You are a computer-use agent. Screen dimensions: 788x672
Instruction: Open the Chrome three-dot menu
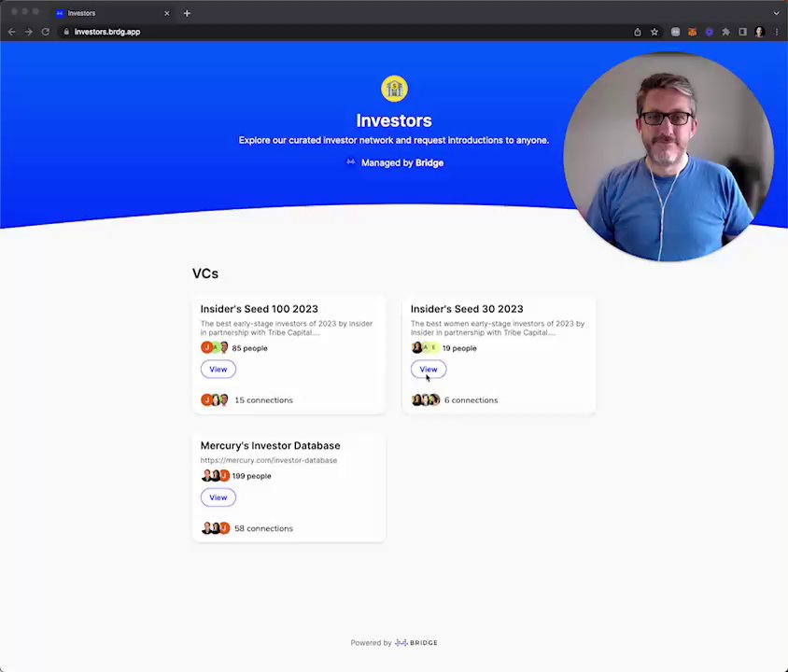tap(777, 32)
